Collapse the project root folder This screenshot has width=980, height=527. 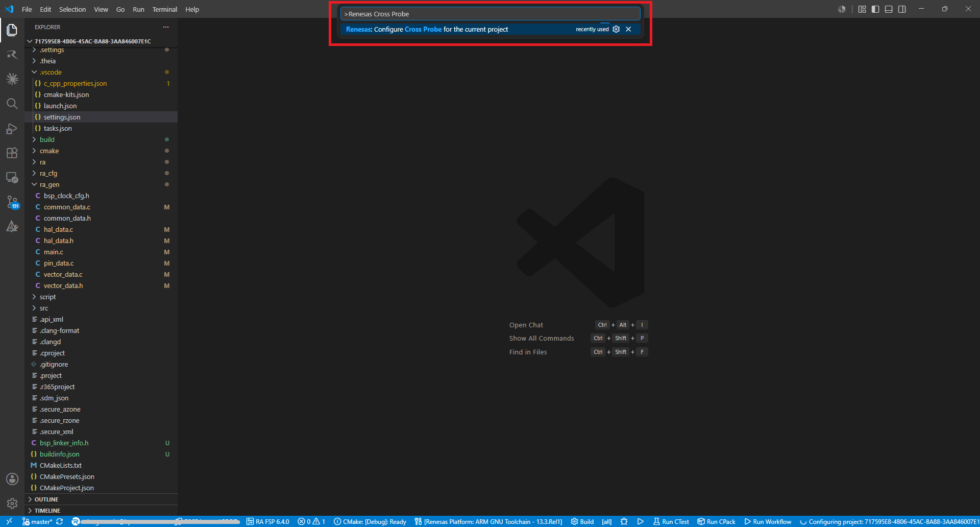pyautogui.click(x=101, y=41)
